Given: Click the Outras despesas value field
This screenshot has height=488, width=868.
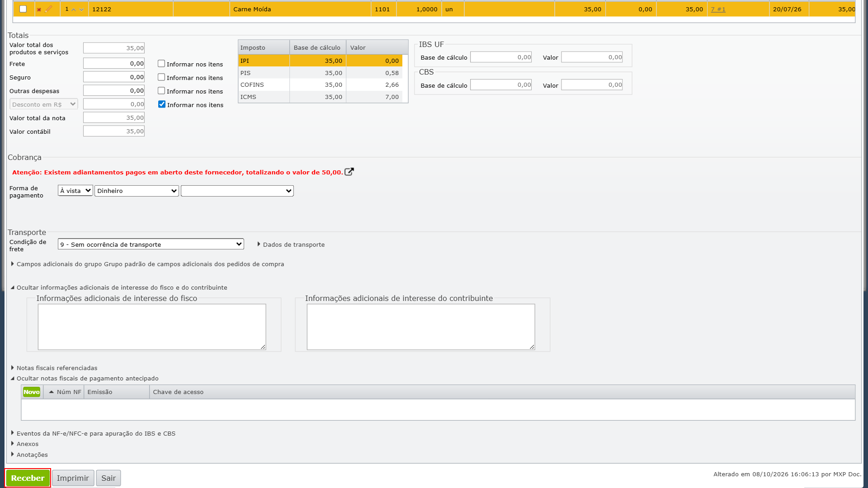Looking at the screenshot, I should (x=114, y=90).
